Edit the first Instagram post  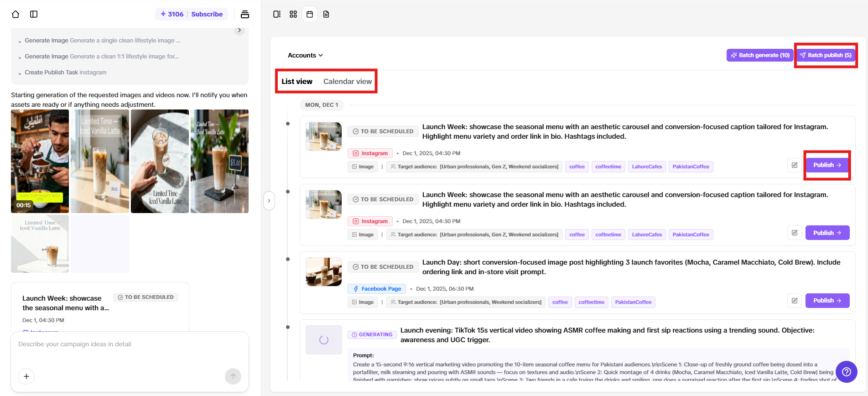point(794,165)
